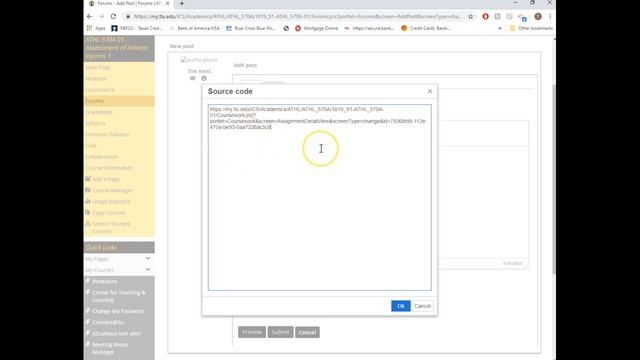Screen dimensions: 640x360
Task: Open the Main Page sidebar item
Action: [98, 67]
